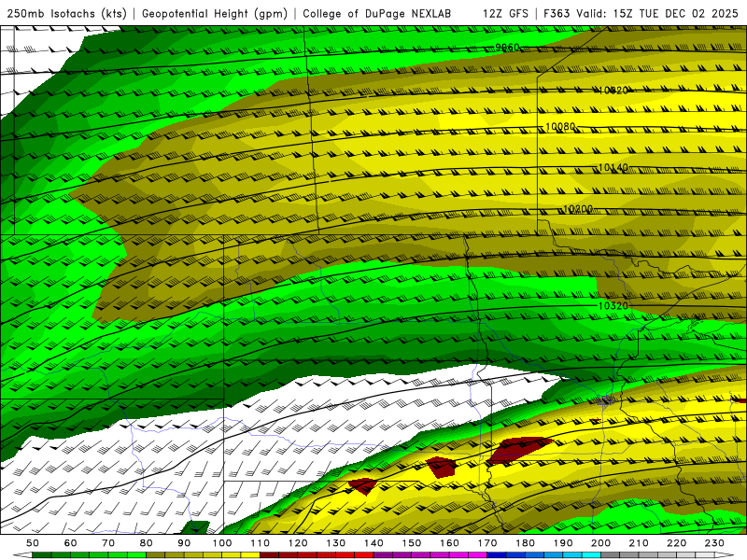Pick the darkest green swatch starting at 50
Image resolution: width=747 pixels, height=560 pixels.
(42, 555)
